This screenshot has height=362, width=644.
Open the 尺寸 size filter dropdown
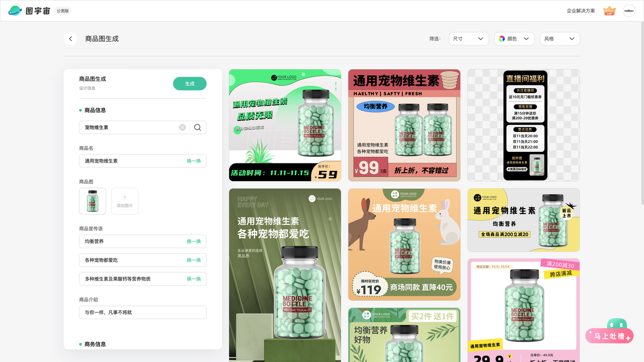tap(469, 39)
